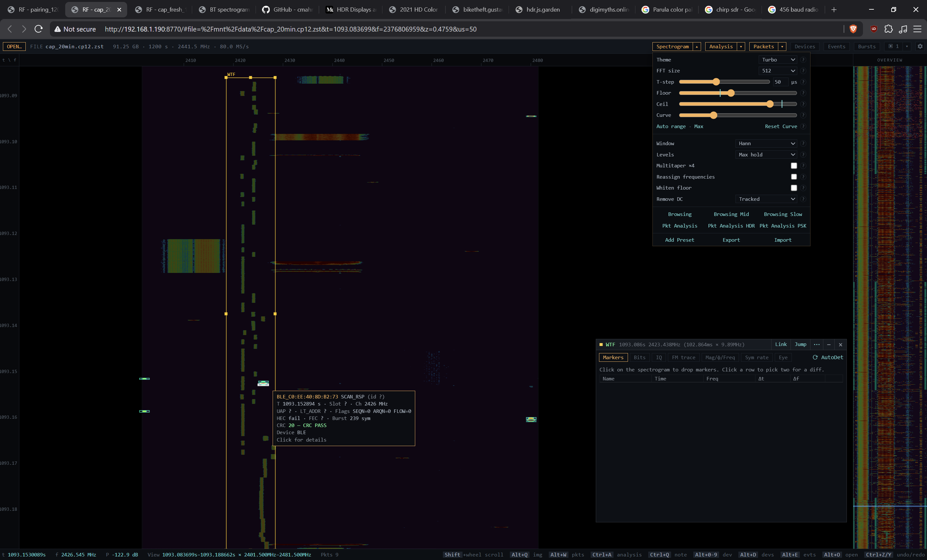Viewport: 927px width, 560px height.
Task: Reload the page with the browser refresh icon
Action: pos(38,29)
